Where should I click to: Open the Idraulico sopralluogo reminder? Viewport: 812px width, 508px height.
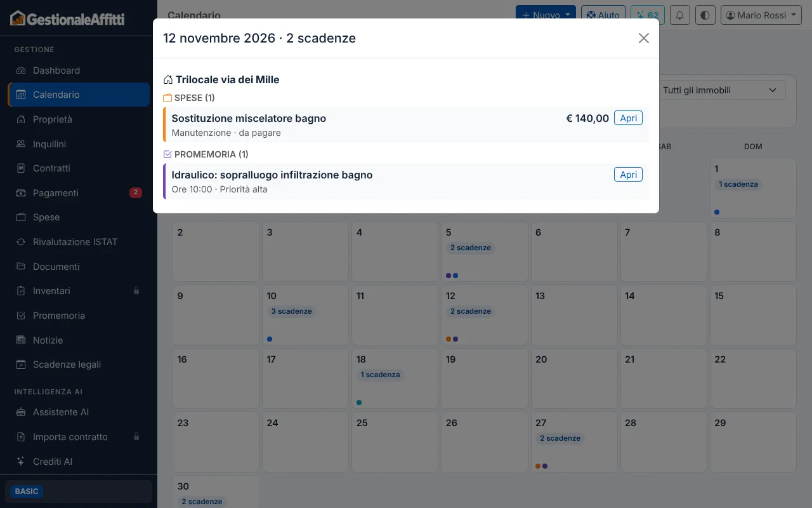tap(628, 175)
